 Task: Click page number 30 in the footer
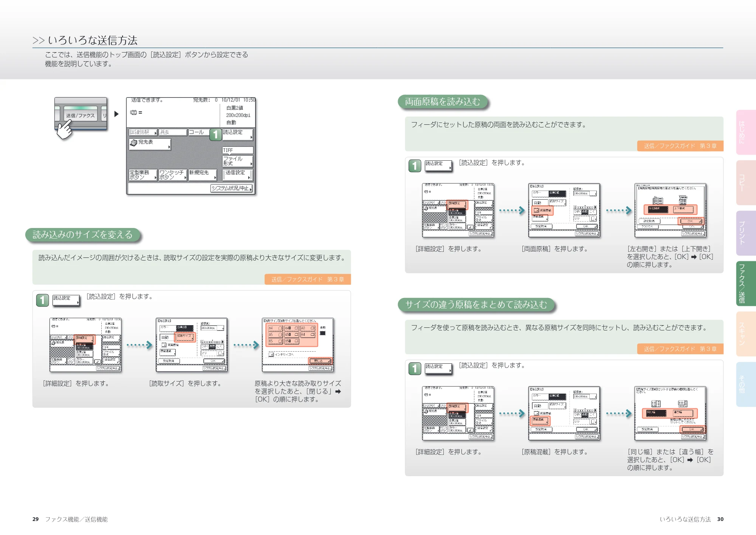(x=720, y=519)
